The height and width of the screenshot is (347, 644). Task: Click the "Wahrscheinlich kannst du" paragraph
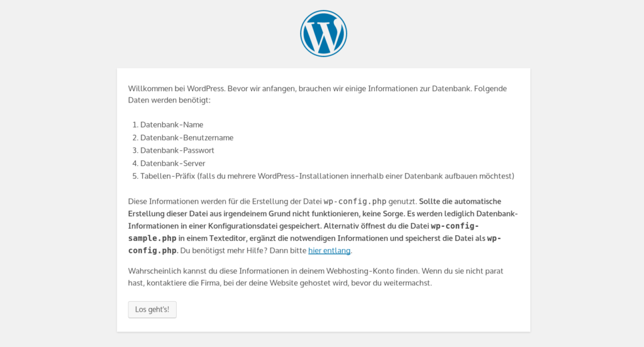point(316,277)
